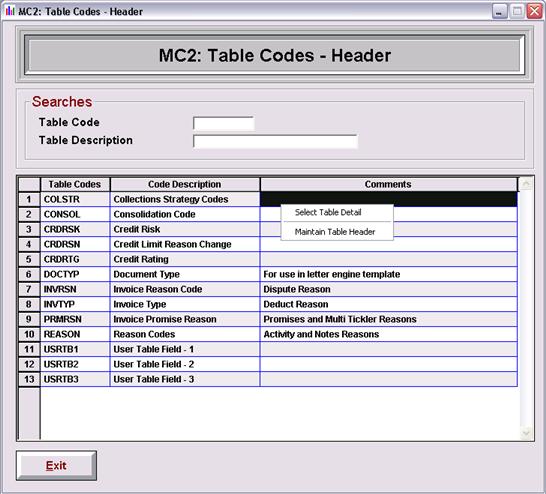Click the scrollbar down arrow in grid

point(526,433)
